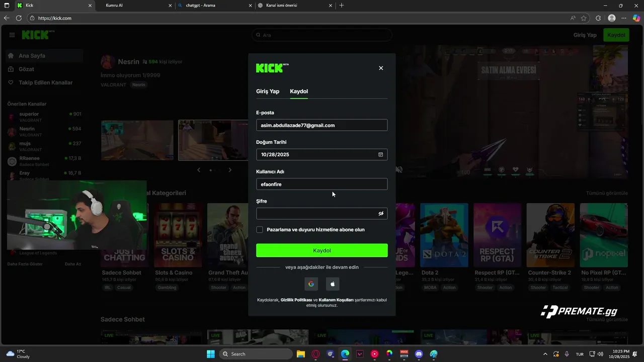The width and height of the screenshot is (644, 362).
Task: Click the green Kaydol submit button
Action: click(x=322, y=250)
